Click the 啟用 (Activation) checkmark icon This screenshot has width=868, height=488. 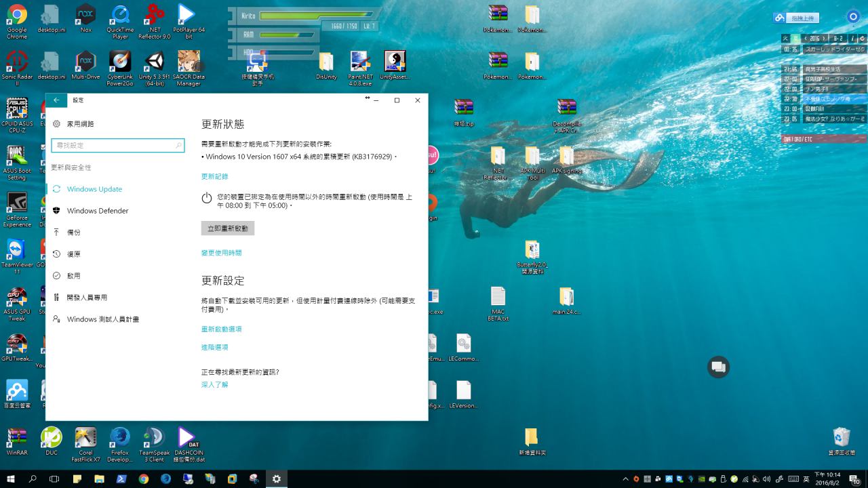pos(56,276)
